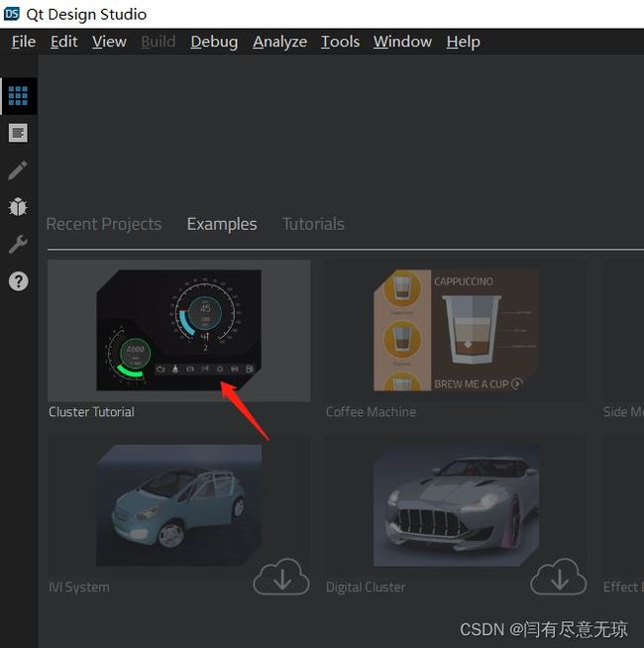Select the IVI System car thumbnail
644x648 pixels.
178,505
